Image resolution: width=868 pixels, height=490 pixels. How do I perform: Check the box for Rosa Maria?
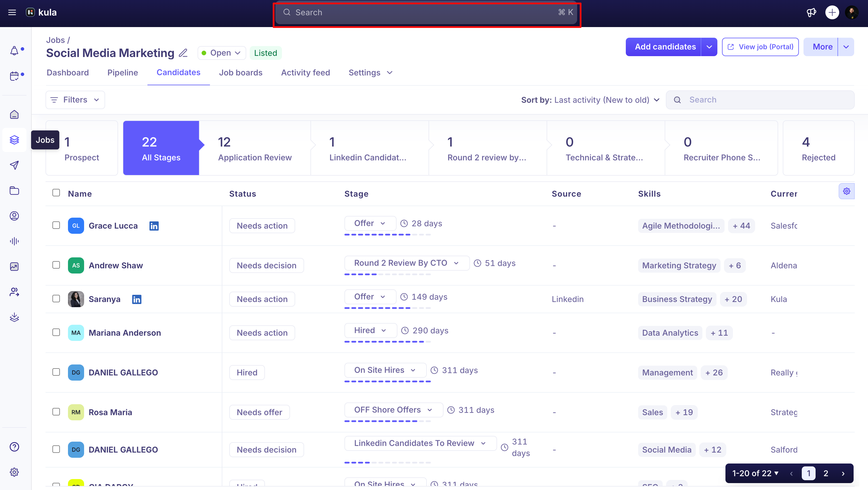point(56,412)
